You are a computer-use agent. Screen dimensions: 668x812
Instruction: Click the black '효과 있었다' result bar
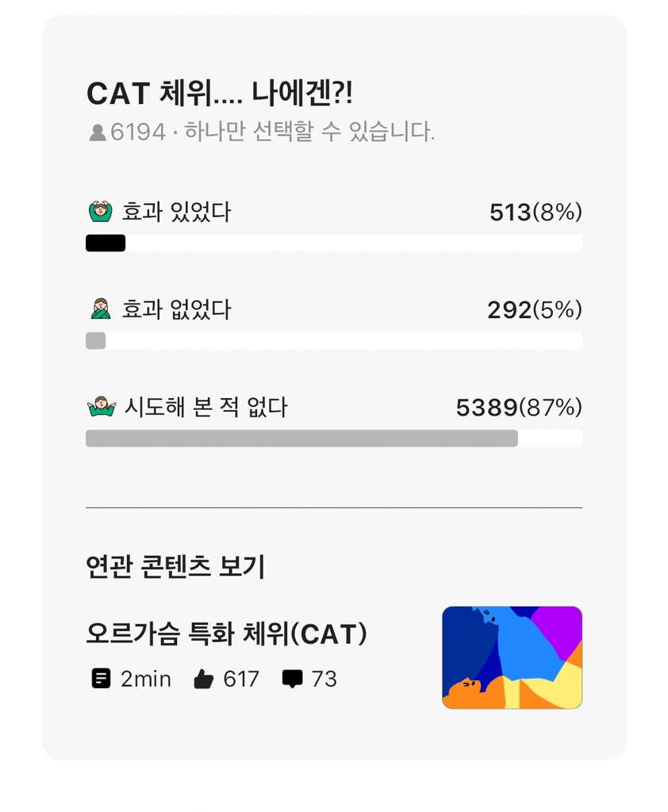pyautogui.click(x=106, y=243)
